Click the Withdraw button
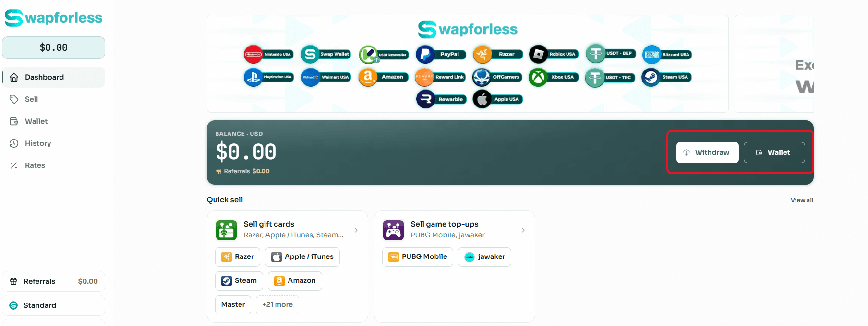This screenshot has height=326, width=868. [707, 152]
